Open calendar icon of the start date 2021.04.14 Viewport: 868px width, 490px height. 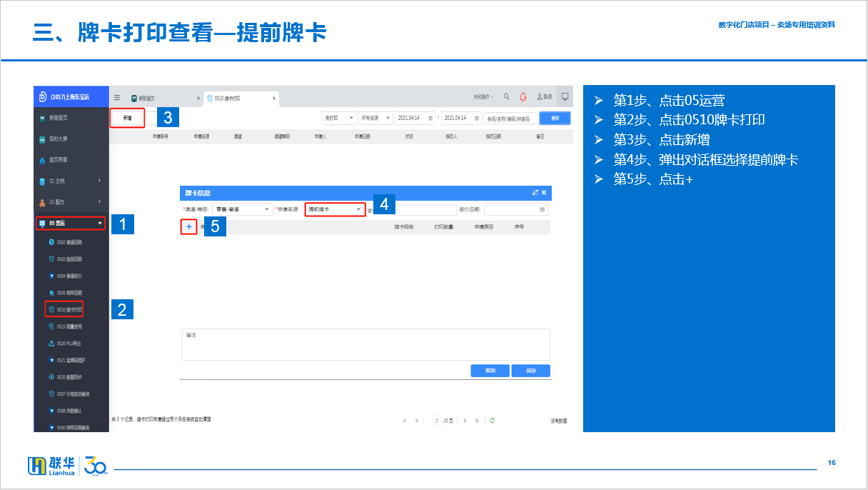click(x=430, y=118)
